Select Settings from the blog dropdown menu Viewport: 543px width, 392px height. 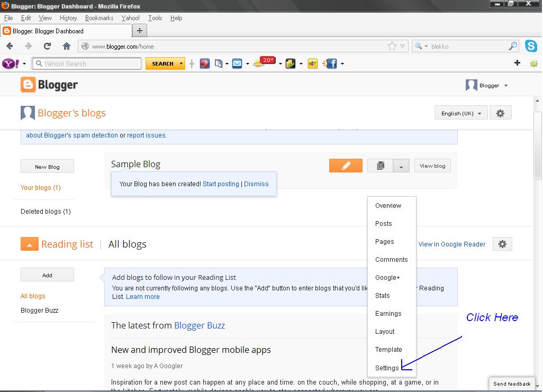[387, 368]
